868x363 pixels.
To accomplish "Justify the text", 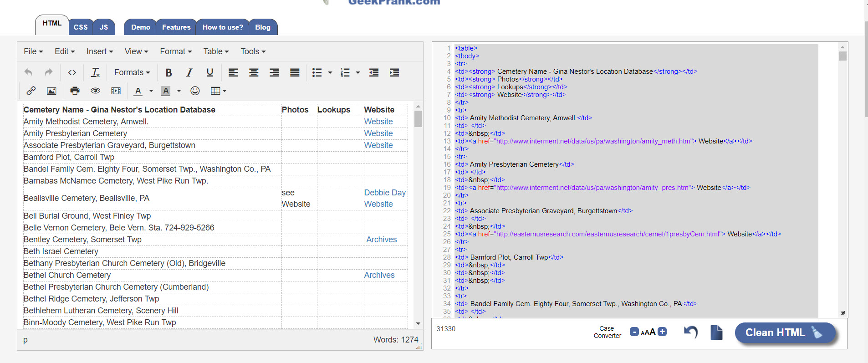I will pyautogui.click(x=295, y=72).
